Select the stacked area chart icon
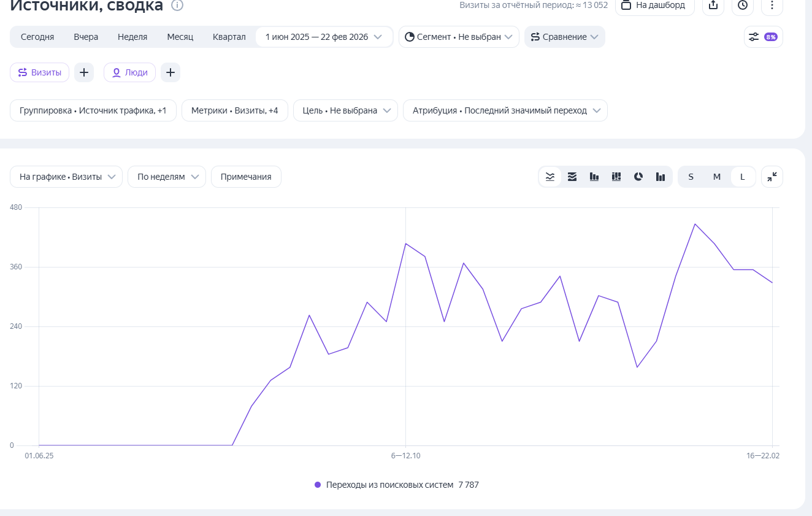Viewport: 812px width, 516px height. coord(572,177)
